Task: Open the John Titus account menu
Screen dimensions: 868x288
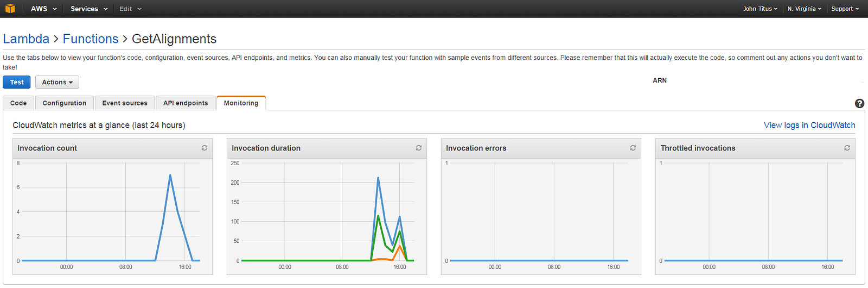Action: (x=760, y=9)
